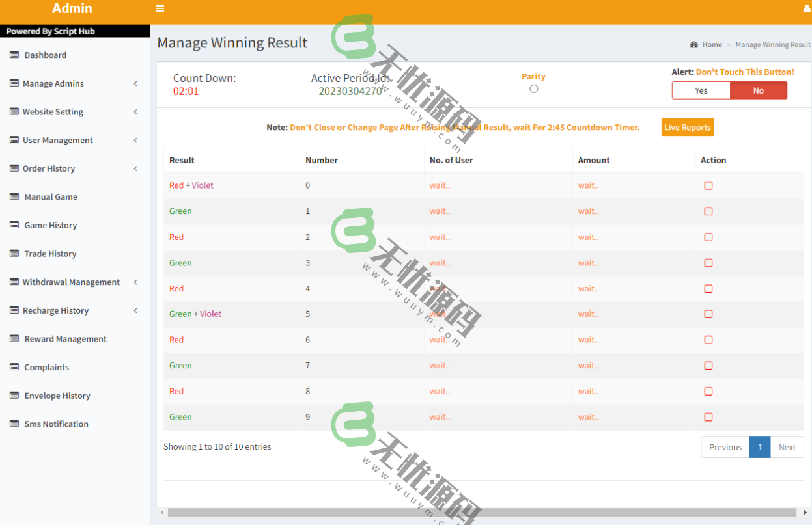This screenshot has height=525, width=812.
Task: Expand the Manage Admins submenu arrow
Action: 135,83
